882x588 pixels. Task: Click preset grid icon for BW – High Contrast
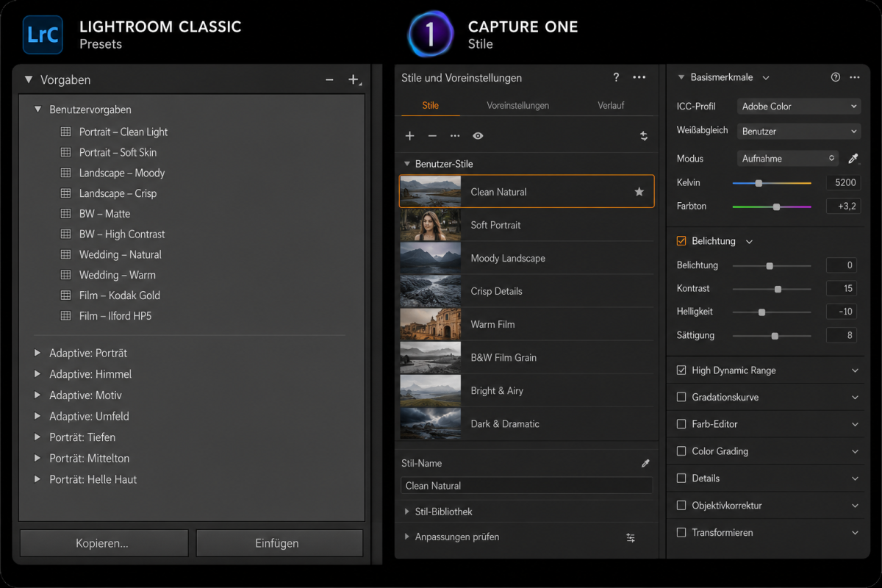[65, 234]
